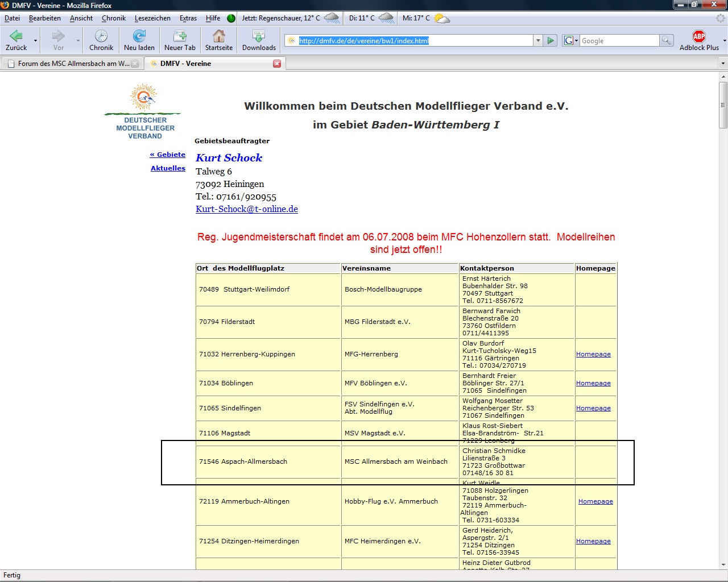728x582 pixels.
Task: Close the DMFV - Vereine tab
Action: pos(277,64)
